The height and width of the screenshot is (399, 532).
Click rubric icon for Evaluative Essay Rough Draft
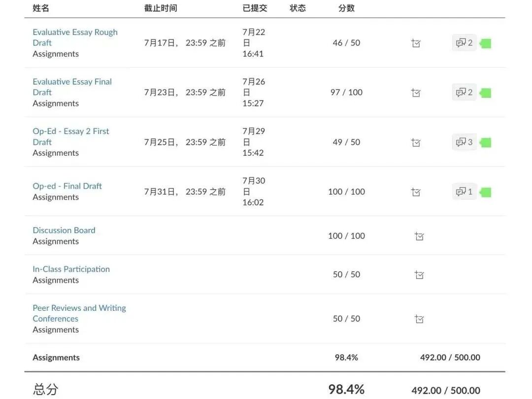coord(416,43)
